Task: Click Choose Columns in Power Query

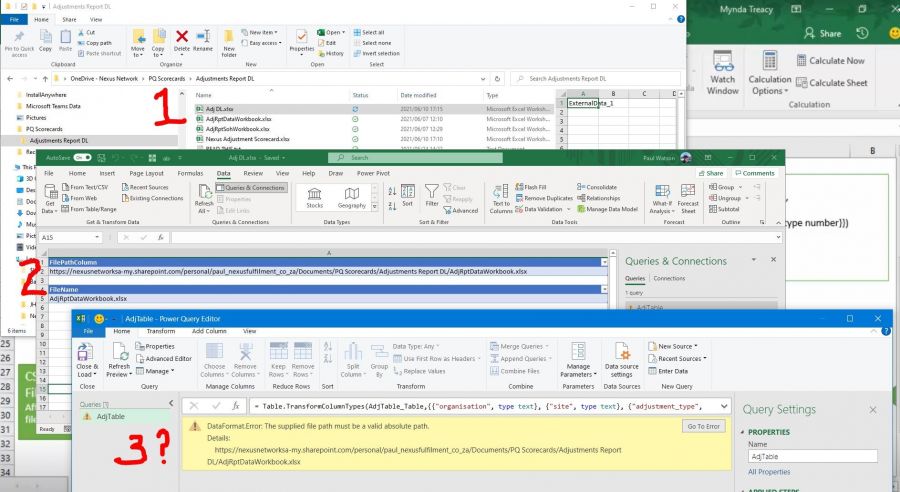Action: [214, 359]
